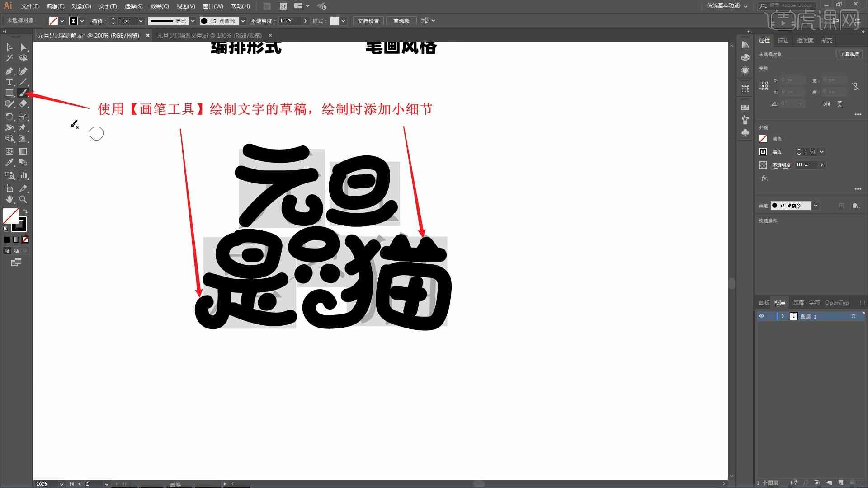
Task: Click the Pen tool in toolbar
Action: 9,70
